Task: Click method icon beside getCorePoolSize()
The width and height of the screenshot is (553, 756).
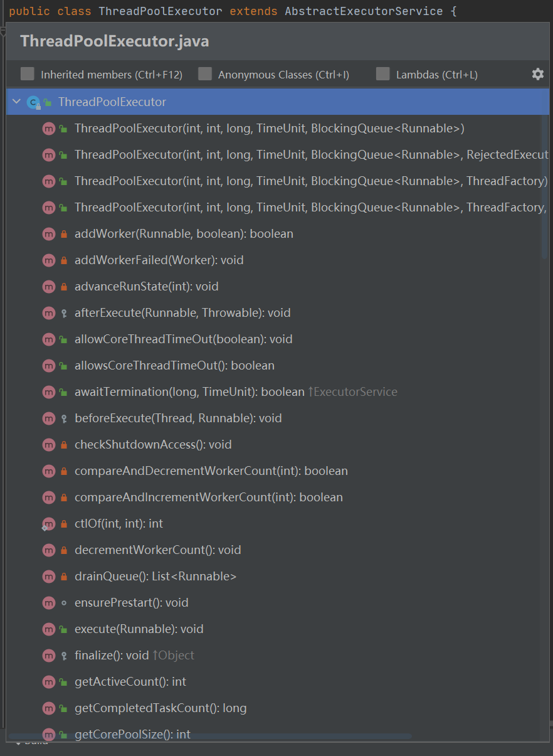Action: tap(49, 734)
